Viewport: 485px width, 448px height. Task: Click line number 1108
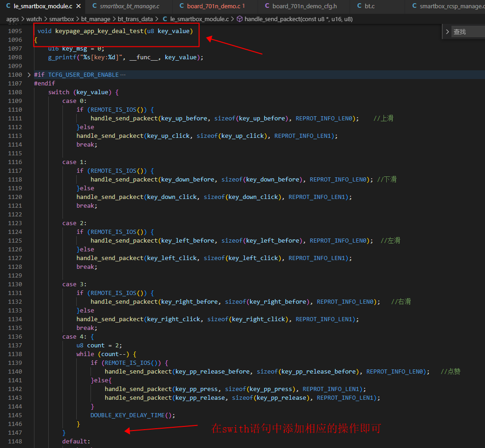15,92
